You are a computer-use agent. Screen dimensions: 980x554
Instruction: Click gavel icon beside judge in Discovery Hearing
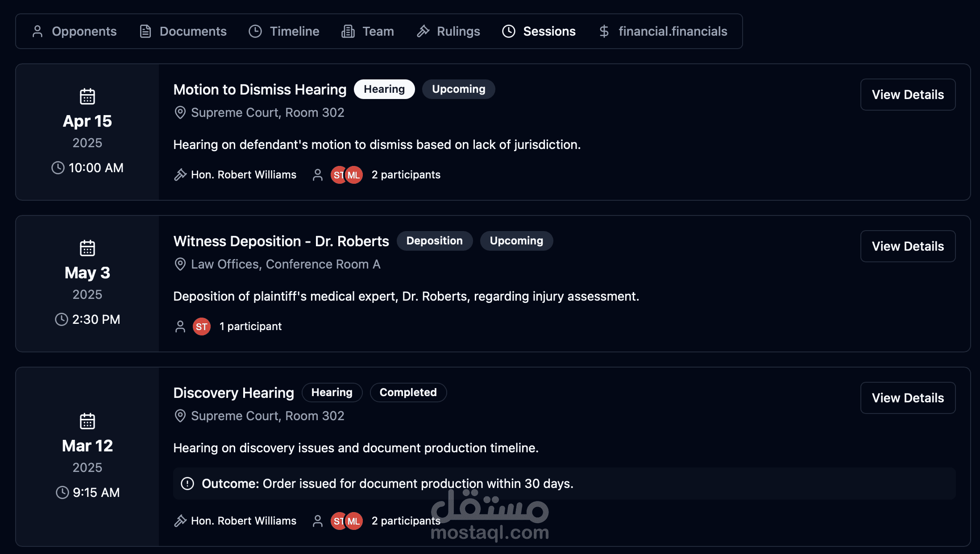[x=180, y=521]
